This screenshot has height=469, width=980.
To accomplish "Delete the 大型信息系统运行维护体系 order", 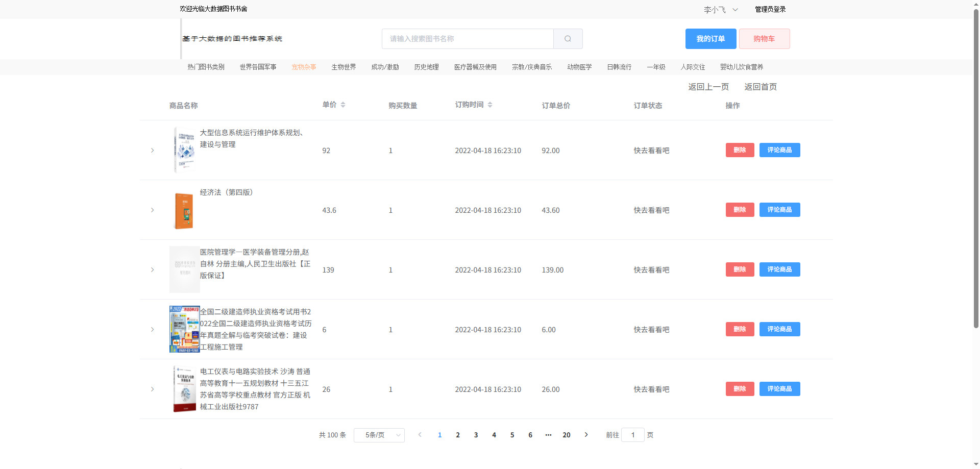I will [x=740, y=150].
